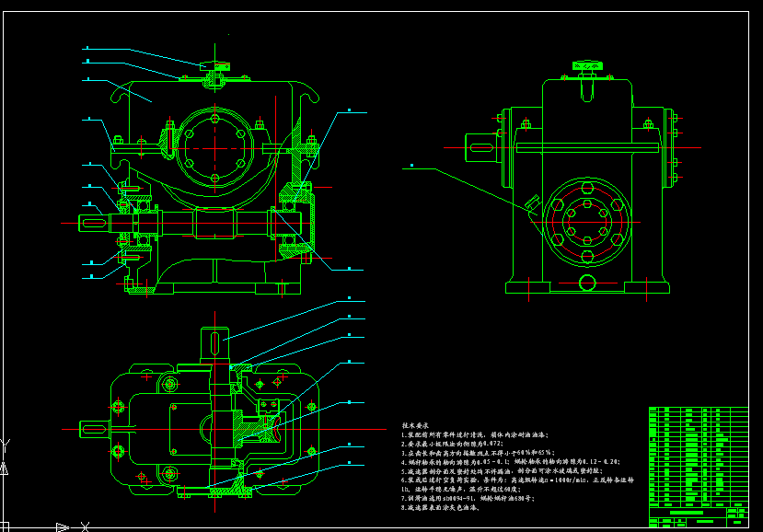Click technical requirement line 1 text

coord(477,435)
